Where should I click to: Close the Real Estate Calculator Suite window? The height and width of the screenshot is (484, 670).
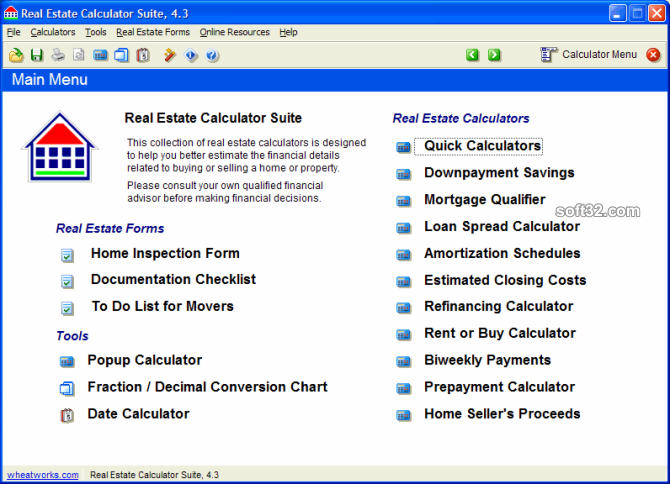(657, 13)
